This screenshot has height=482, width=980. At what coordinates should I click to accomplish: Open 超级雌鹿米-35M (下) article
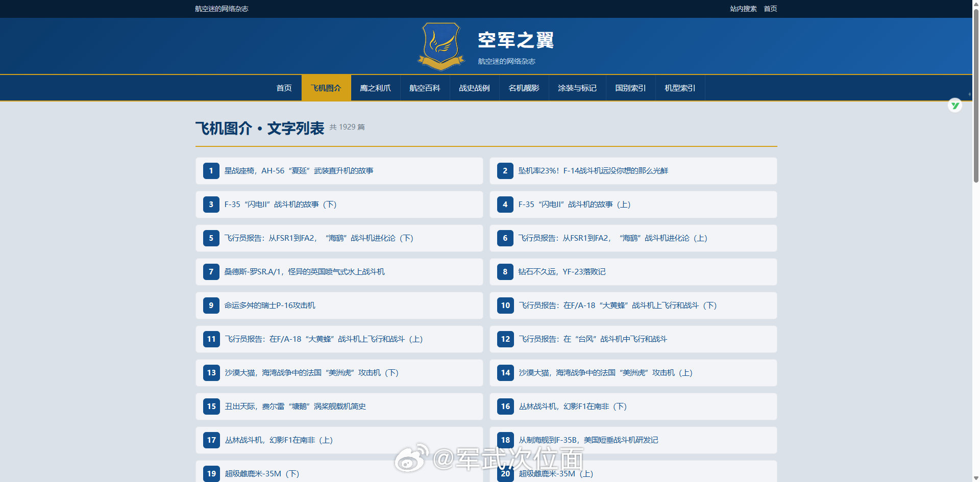point(262,474)
